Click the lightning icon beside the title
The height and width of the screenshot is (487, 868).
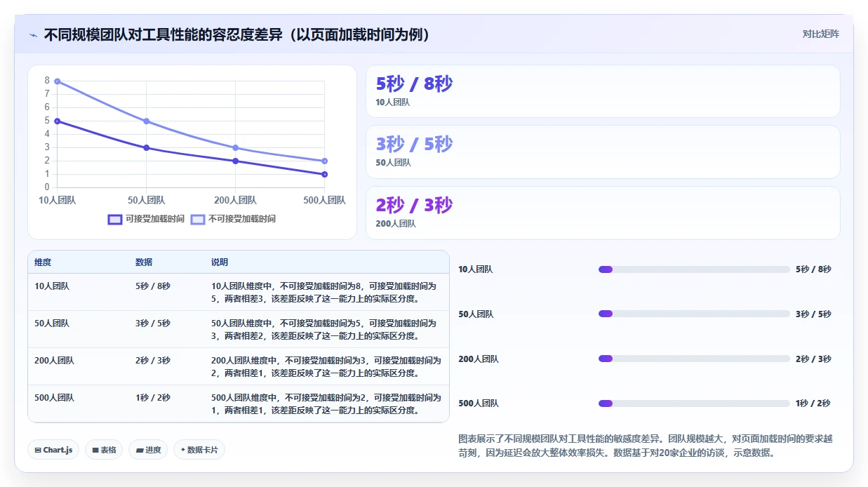tap(34, 35)
